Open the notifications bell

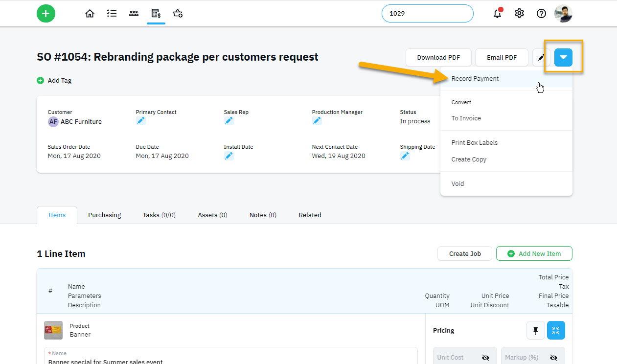coord(497,13)
